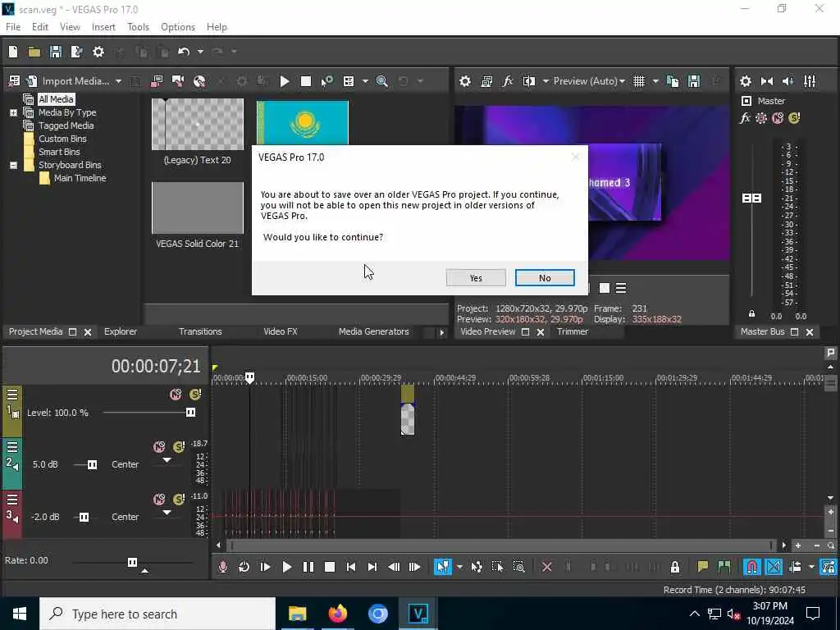840x630 pixels.
Task: Collapse Storyboard Bins node
Action: point(13,165)
